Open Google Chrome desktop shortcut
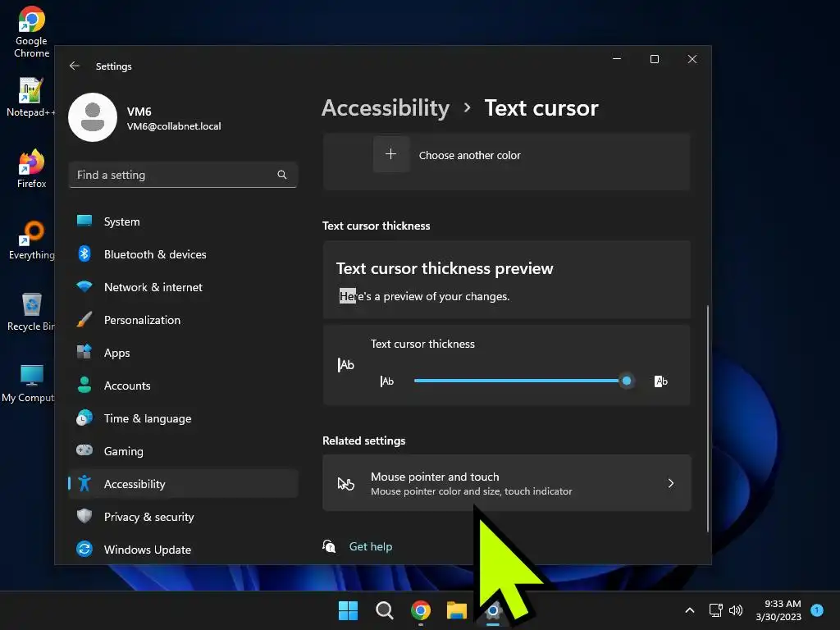This screenshot has width=840, height=630. pyautogui.click(x=32, y=31)
